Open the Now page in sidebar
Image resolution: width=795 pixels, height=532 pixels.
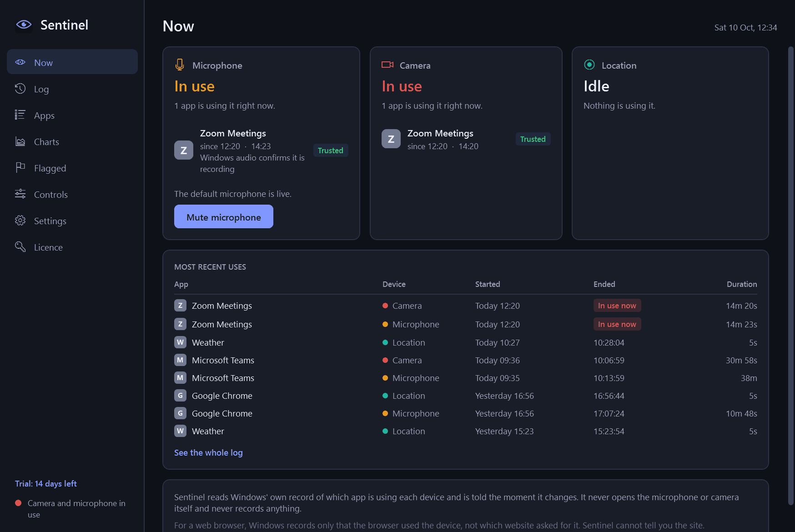coord(72,62)
